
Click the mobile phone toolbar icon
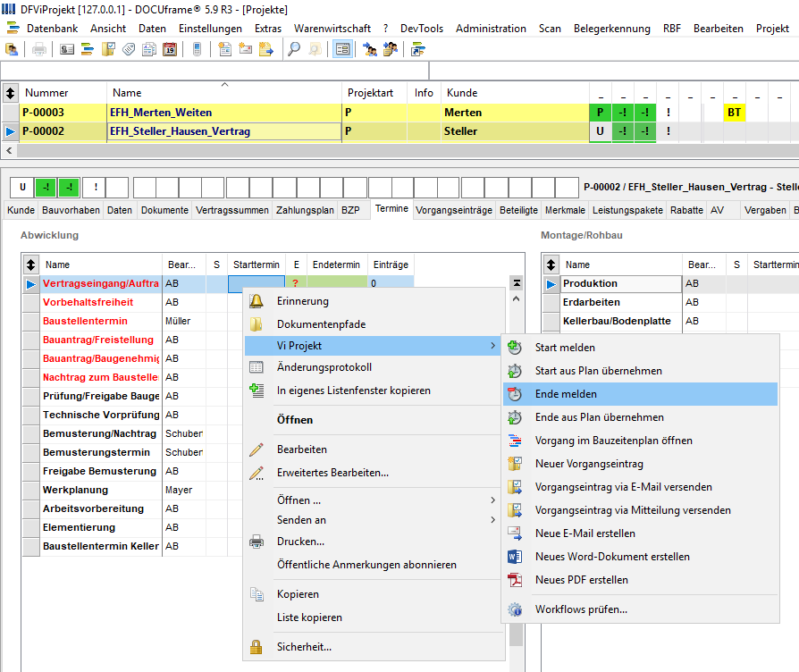(198, 49)
